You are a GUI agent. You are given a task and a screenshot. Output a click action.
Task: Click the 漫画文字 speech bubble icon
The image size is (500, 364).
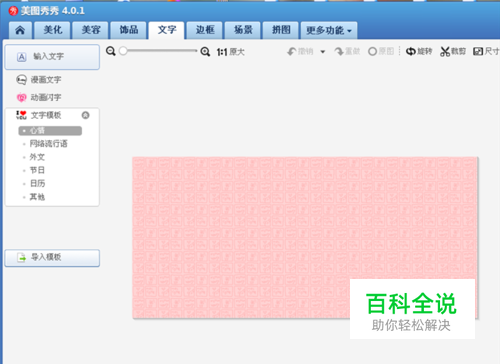(21, 80)
